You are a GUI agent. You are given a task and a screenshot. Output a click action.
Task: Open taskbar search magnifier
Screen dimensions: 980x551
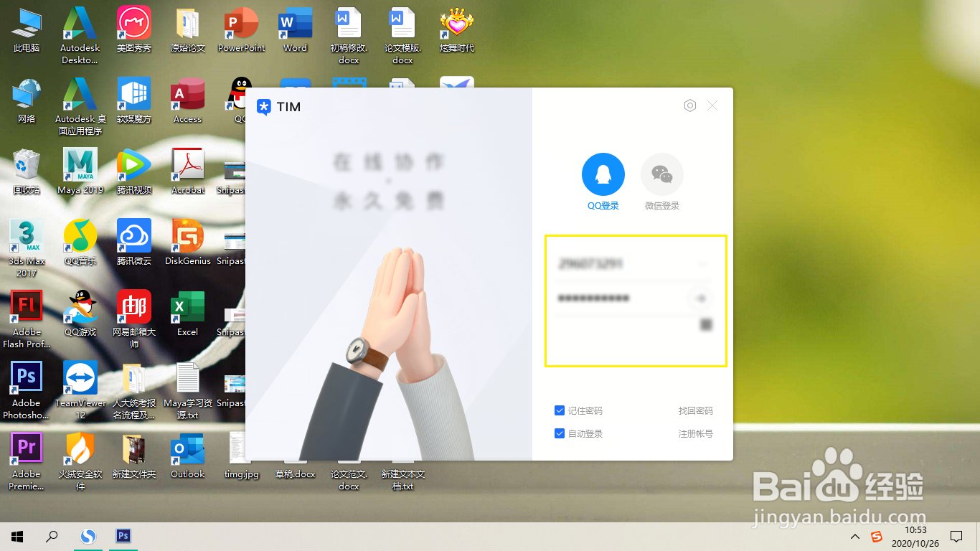point(52,536)
